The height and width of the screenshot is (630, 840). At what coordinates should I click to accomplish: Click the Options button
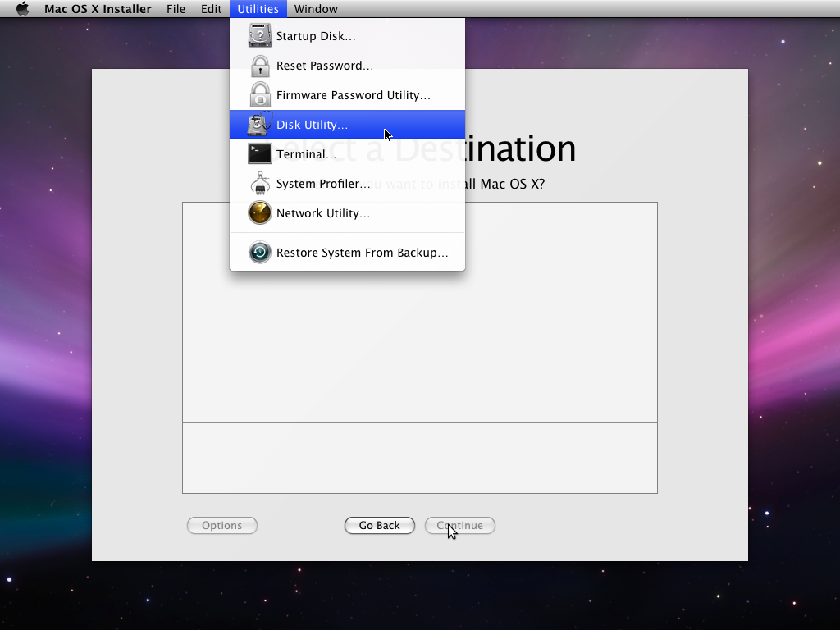pyautogui.click(x=222, y=525)
